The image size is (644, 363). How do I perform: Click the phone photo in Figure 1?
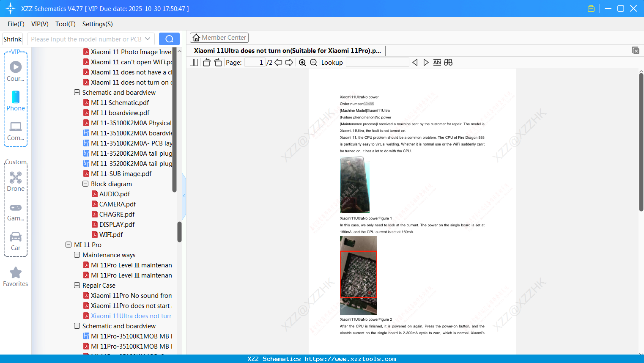[x=355, y=184]
